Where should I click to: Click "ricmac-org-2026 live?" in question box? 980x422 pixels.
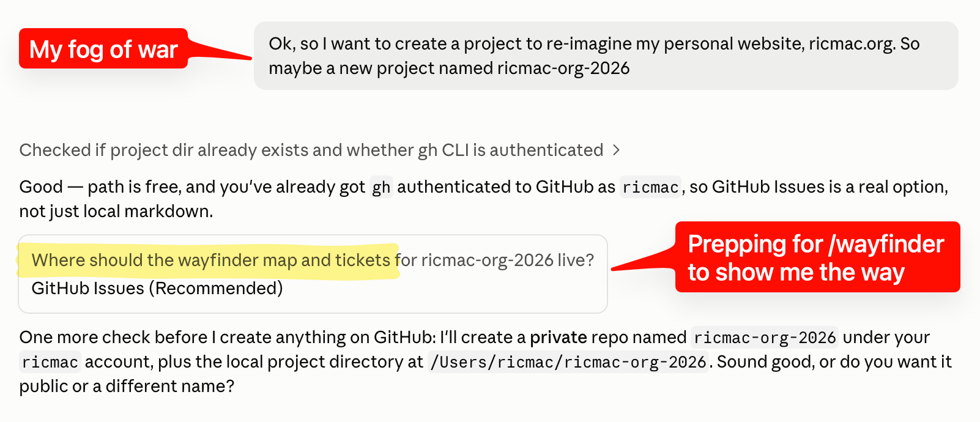pyautogui.click(x=508, y=260)
